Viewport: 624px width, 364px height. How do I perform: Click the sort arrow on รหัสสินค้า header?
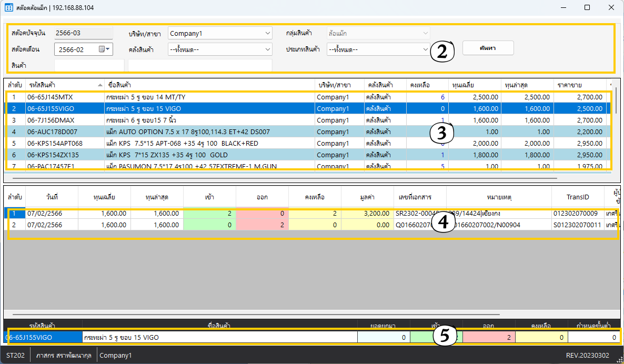tap(100, 85)
